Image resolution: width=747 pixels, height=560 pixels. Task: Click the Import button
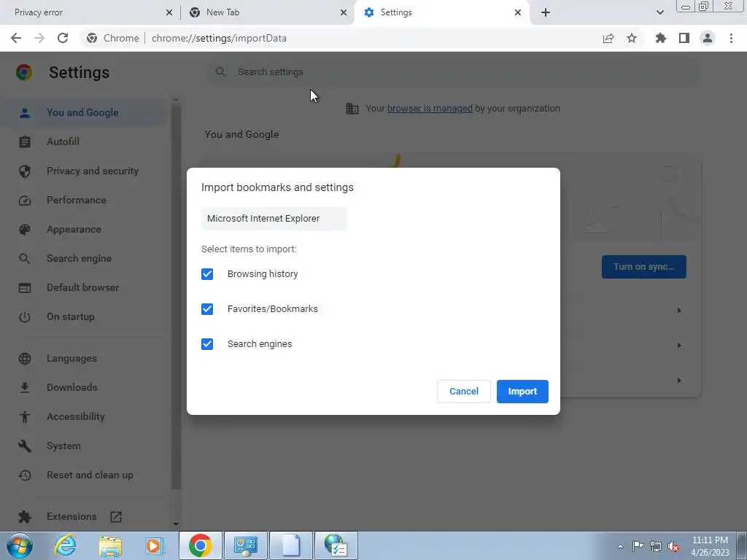(x=522, y=392)
